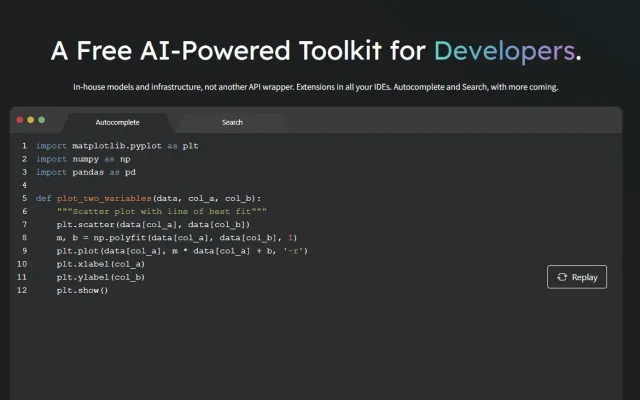Switch to the Search tab
The width and height of the screenshot is (640, 400).
point(232,122)
